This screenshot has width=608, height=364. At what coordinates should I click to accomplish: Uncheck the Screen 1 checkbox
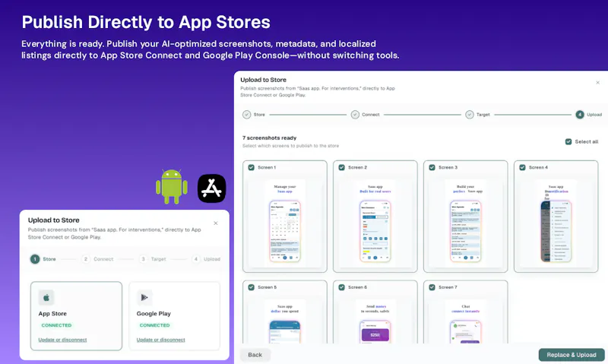[x=252, y=167]
